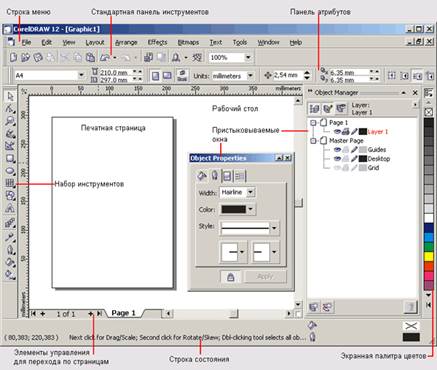Toggle editable pencil of Guides layer
This screenshot has height=370, width=437.
coord(354,150)
